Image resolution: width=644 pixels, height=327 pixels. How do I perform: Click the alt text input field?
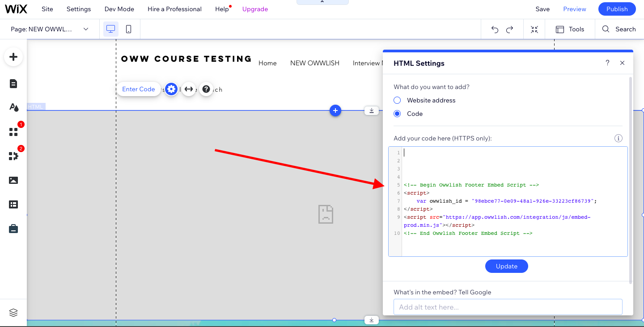508,307
